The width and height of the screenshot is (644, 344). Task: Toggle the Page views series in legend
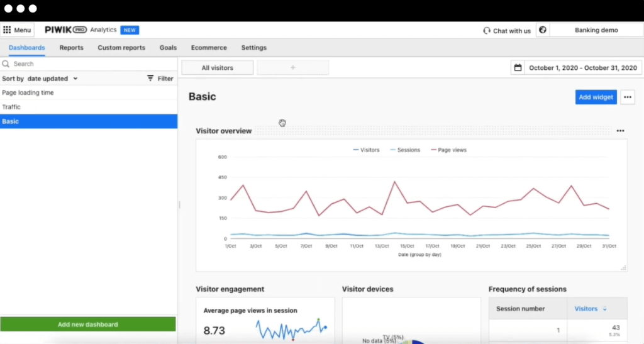tap(448, 150)
